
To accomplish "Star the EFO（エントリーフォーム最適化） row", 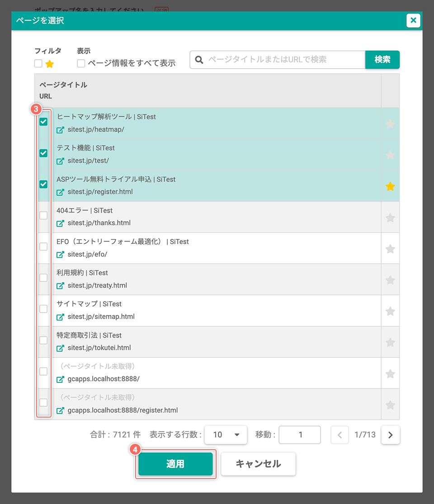I will tap(390, 249).
